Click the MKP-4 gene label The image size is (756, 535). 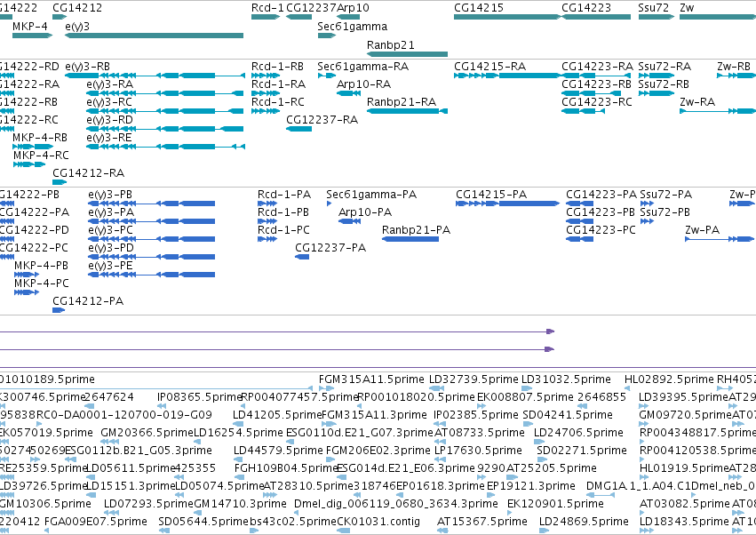[30, 26]
